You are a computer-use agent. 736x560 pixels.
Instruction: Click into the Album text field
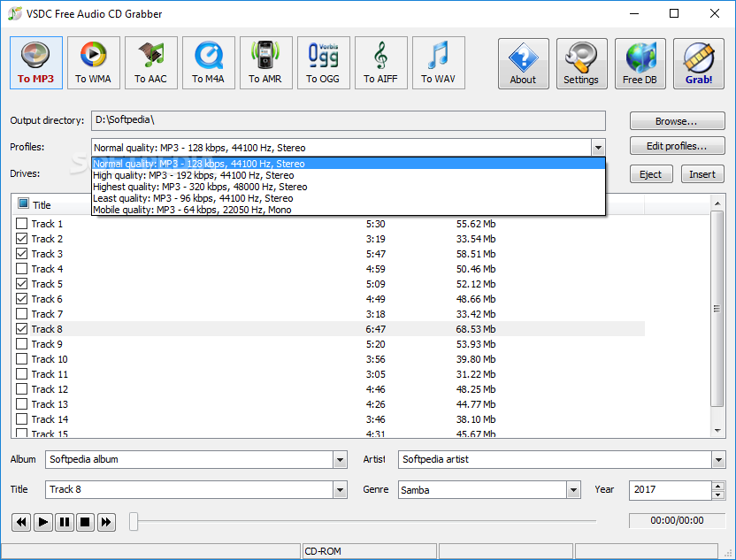coord(189,460)
